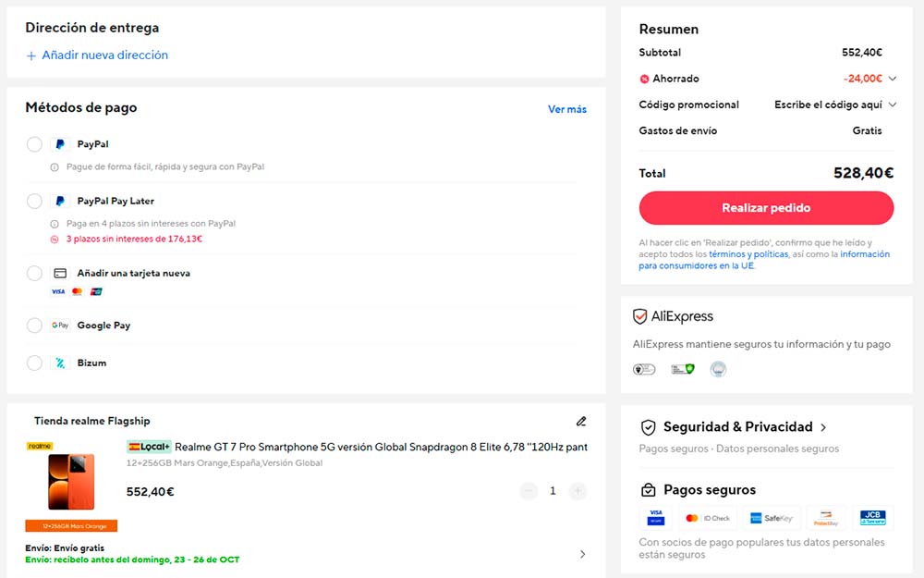The height and width of the screenshot is (578, 924).
Task: Open 'Ver más' payment methods link
Action: pyautogui.click(x=566, y=109)
